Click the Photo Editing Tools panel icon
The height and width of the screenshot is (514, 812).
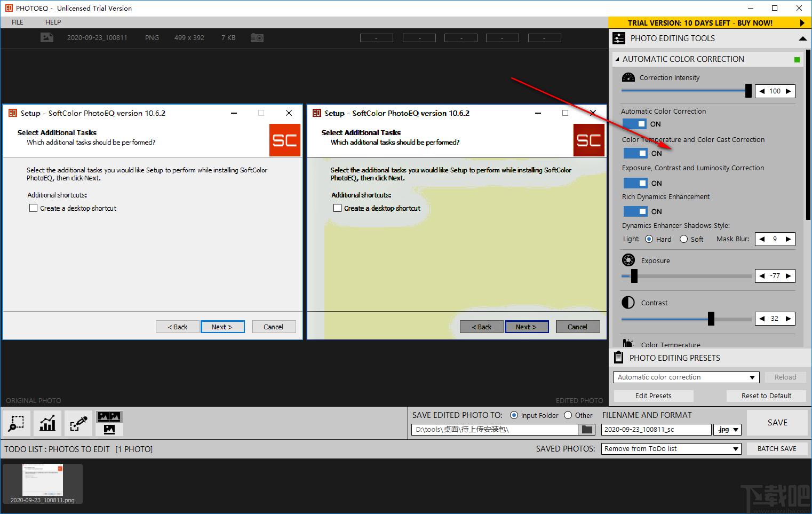click(x=619, y=38)
